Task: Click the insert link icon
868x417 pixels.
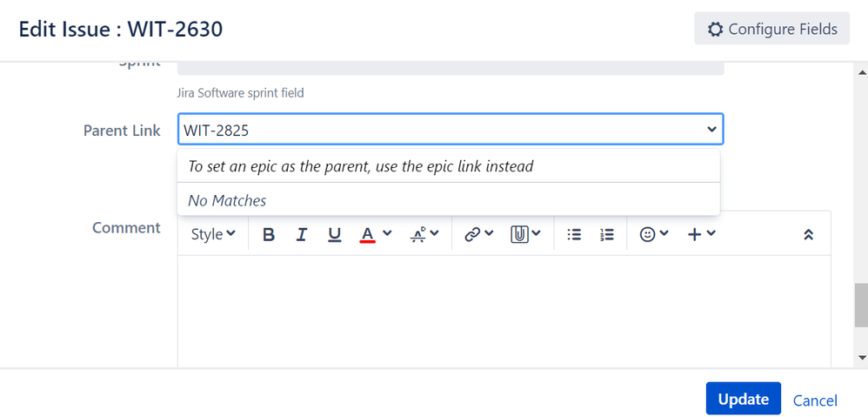Action: click(x=472, y=235)
